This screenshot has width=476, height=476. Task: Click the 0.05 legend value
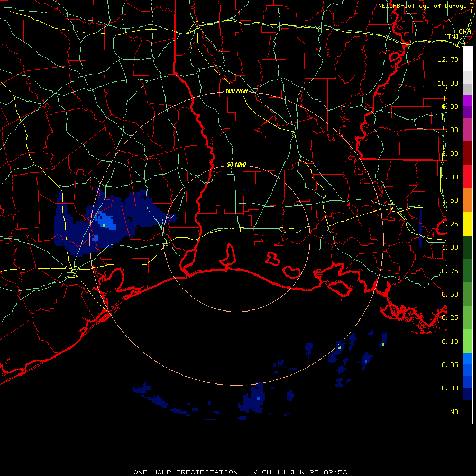pyautogui.click(x=450, y=365)
